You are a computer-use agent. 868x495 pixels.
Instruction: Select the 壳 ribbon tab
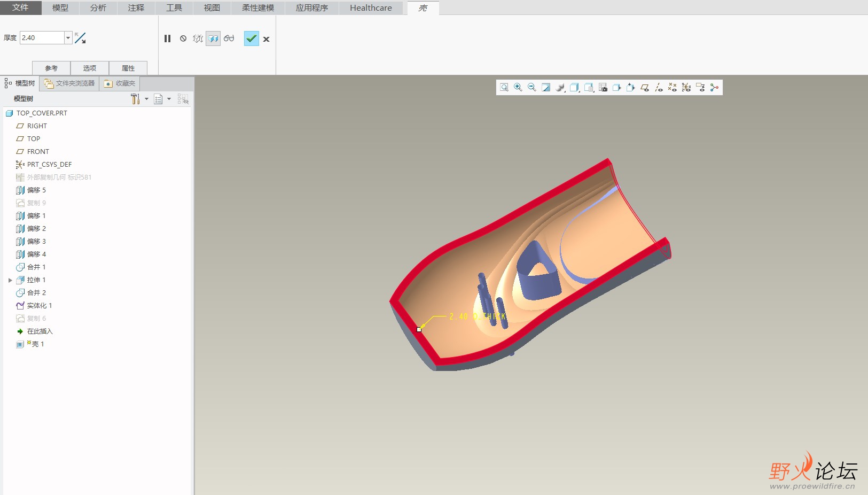(x=423, y=8)
